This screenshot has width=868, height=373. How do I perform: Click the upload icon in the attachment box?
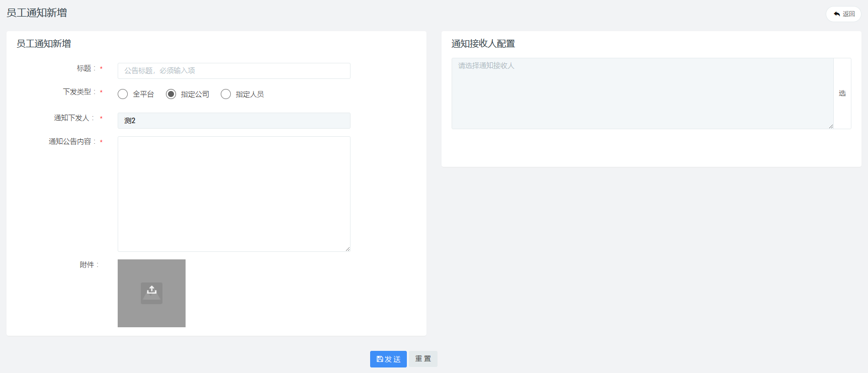tap(151, 293)
